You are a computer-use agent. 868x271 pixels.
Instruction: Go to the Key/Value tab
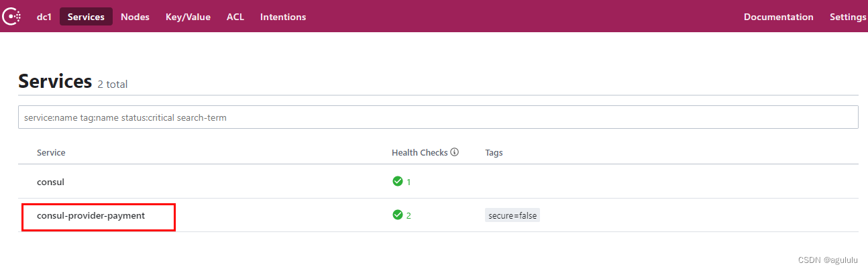[x=188, y=17]
